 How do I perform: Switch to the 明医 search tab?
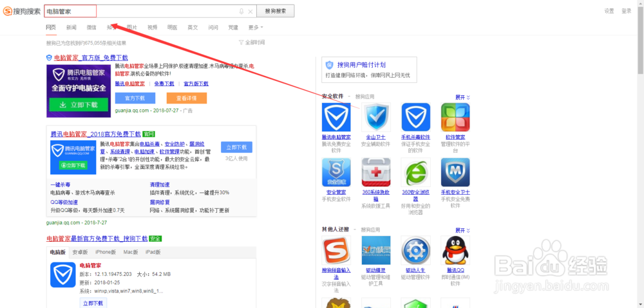click(x=173, y=28)
